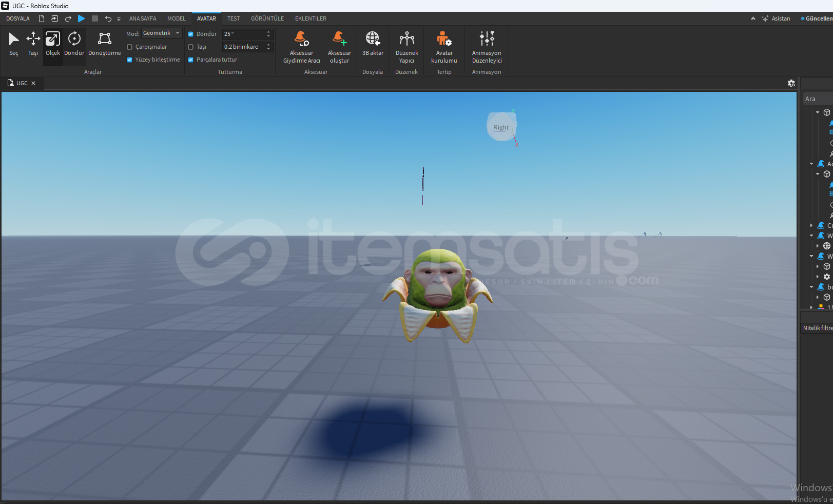The image size is (833, 504).
Task: Click the Nitelik filtre properties filter field
Action: pos(817,328)
